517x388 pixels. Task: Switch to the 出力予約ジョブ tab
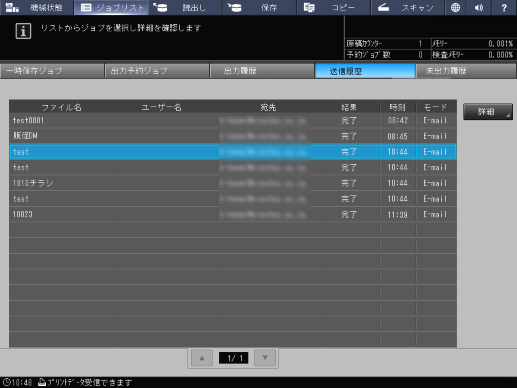[157, 71]
